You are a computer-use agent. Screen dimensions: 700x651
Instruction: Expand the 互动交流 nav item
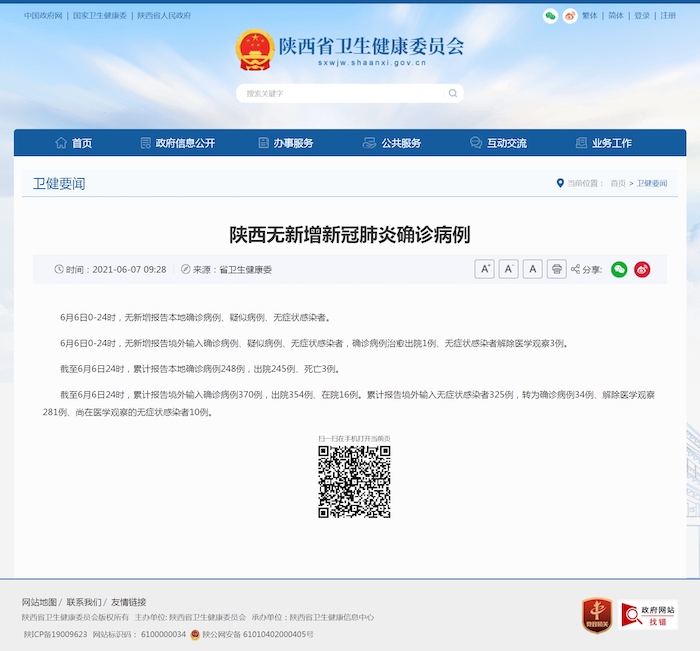499,143
